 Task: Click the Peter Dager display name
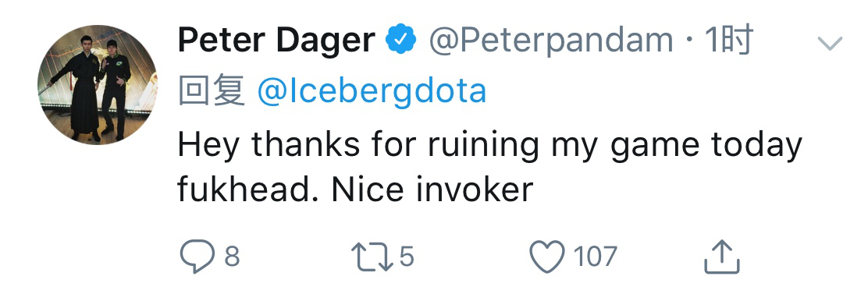point(277,41)
